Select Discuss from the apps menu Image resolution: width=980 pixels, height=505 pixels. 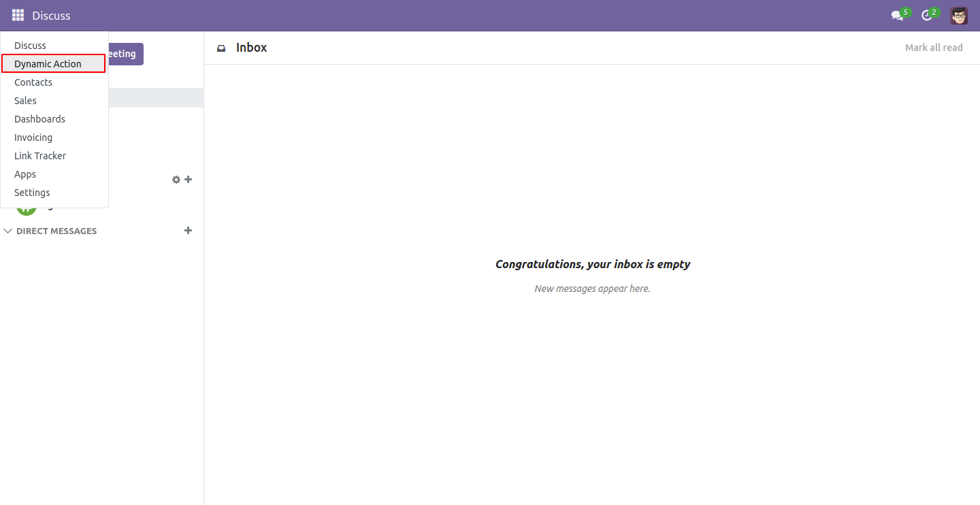(x=54, y=46)
